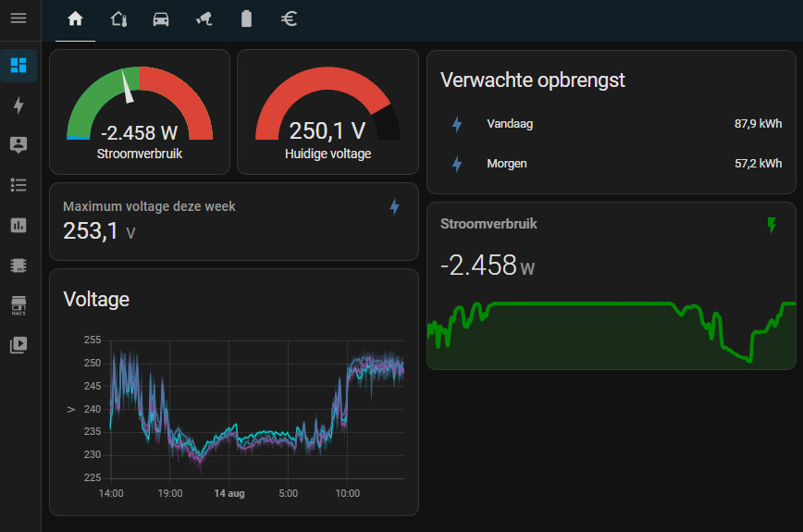
Task: Open the Map person icon in sidebar
Action: [x=19, y=144]
